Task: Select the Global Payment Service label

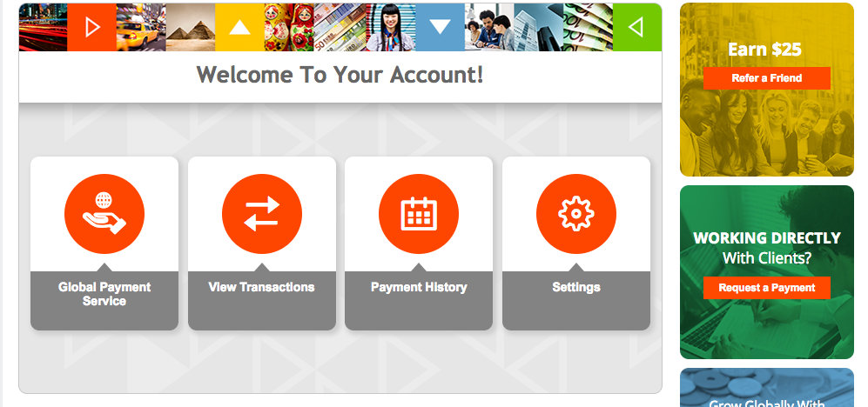Action: 104,294
